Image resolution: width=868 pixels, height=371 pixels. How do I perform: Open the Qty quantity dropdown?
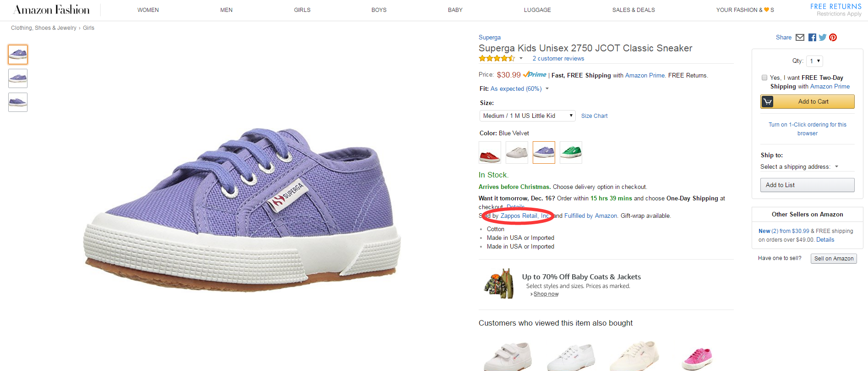coord(815,61)
